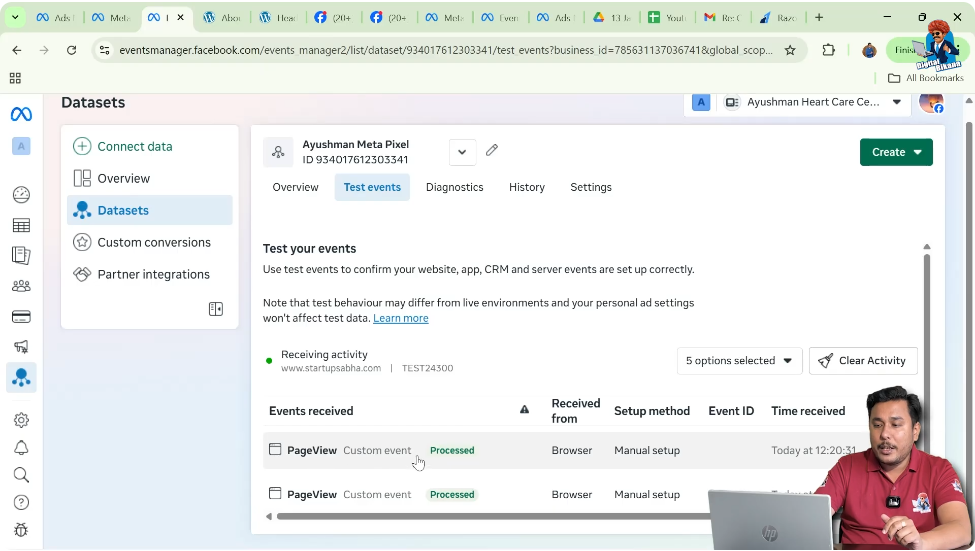Open Chrome apps grid icon
Viewport: 975px width, 551px height.
tap(16, 78)
